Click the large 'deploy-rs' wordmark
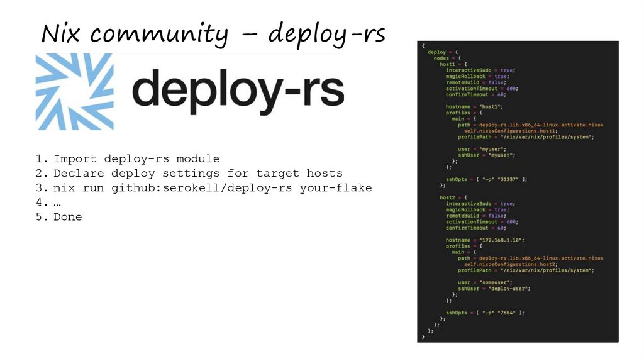The image size is (644, 361). [x=238, y=91]
